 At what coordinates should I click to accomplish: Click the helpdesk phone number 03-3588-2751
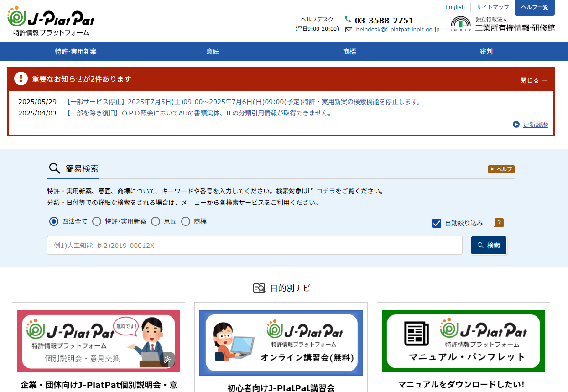pyautogui.click(x=384, y=21)
